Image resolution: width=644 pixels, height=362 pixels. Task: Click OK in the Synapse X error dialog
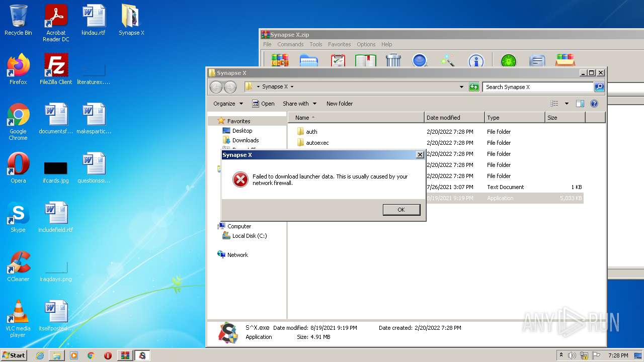401,210
